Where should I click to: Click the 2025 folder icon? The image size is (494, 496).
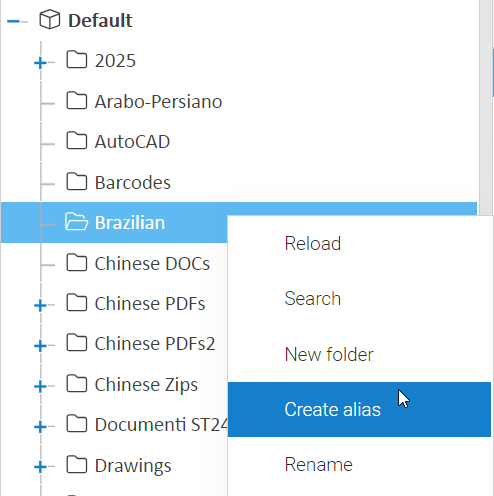[77, 60]
